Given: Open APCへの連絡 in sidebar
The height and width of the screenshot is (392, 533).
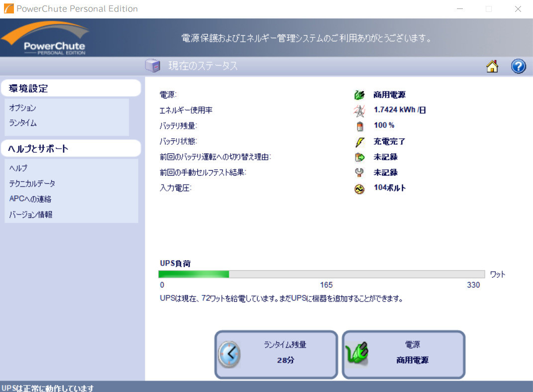Looking at the screenshot, I should point(30,199).
